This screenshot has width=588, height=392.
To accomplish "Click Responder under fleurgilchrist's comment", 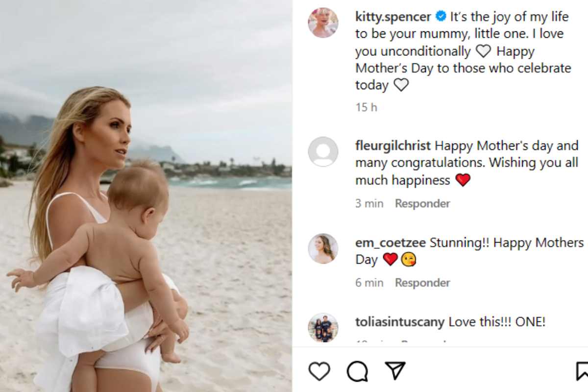I will [x=422, y=203].
